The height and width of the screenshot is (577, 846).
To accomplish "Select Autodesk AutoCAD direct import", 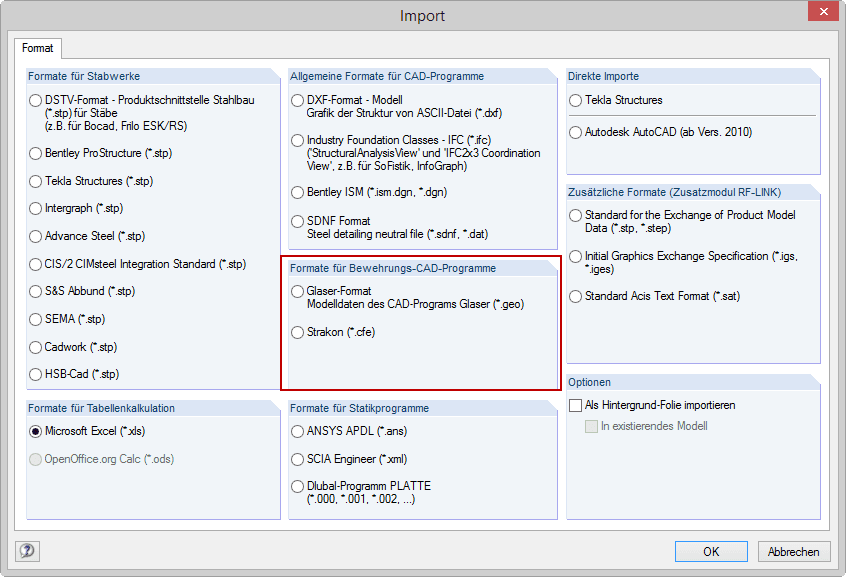I will coord(574,130).
